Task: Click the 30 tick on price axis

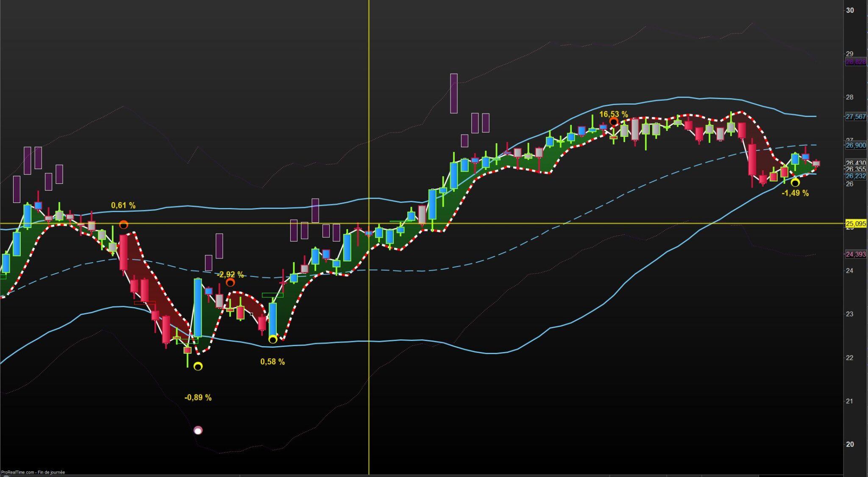Action: click(850, 10)
